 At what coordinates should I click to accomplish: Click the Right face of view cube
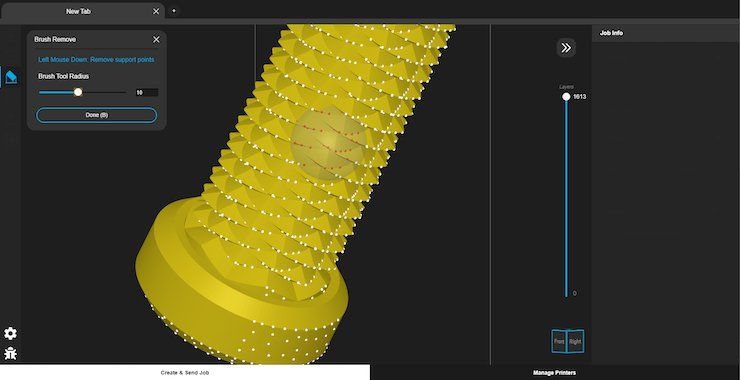tap(575, 341)
